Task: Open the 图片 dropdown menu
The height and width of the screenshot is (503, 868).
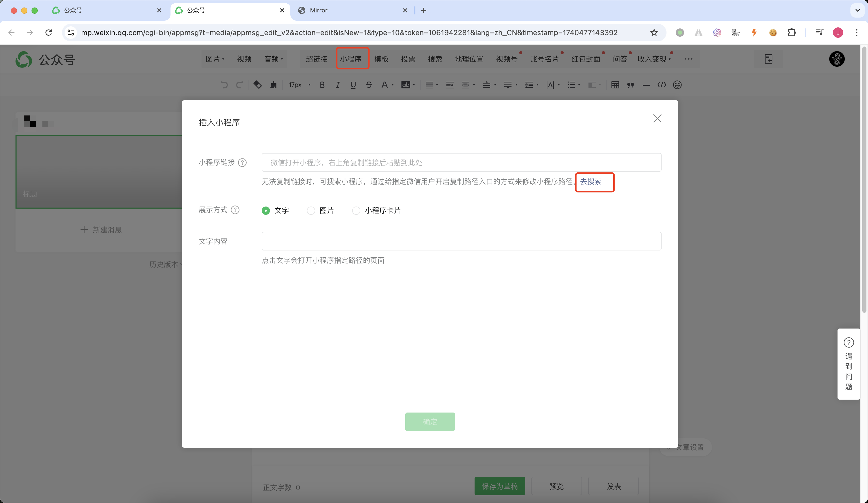Action: (x=215, y=59)
